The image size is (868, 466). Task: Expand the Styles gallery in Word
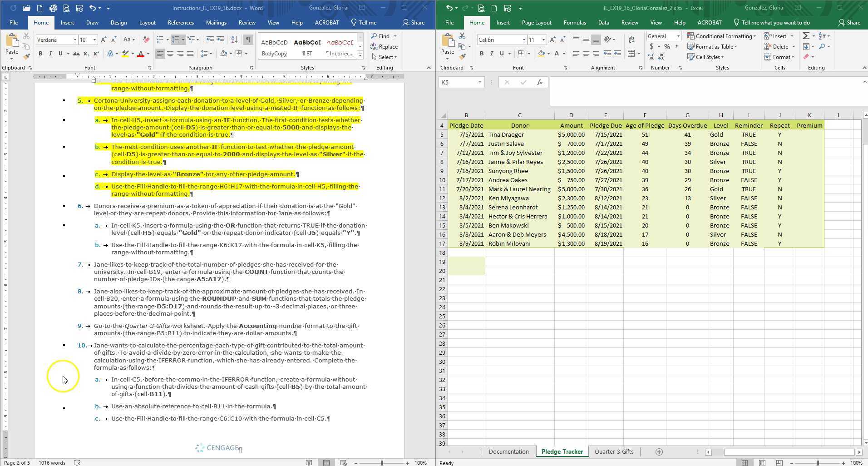point(360,55)
